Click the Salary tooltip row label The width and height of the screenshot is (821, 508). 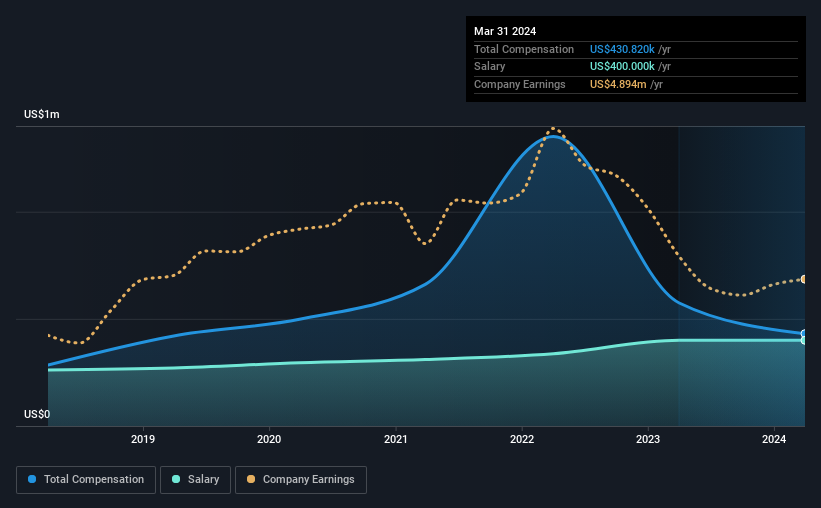[x=490, y=67]
